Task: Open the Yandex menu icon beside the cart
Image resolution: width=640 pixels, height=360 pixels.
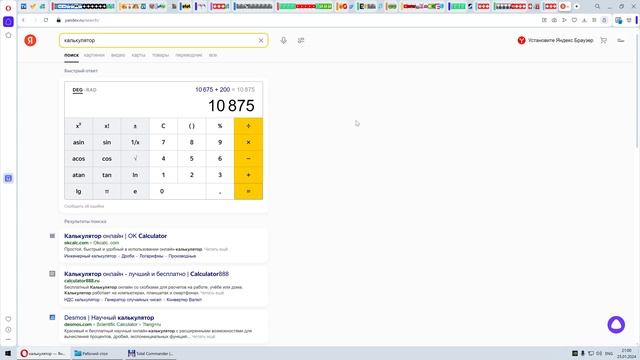Action: (620, 40)
